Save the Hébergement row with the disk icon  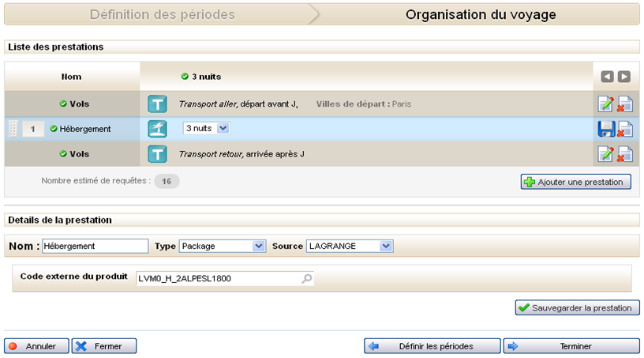pos(605,129)
